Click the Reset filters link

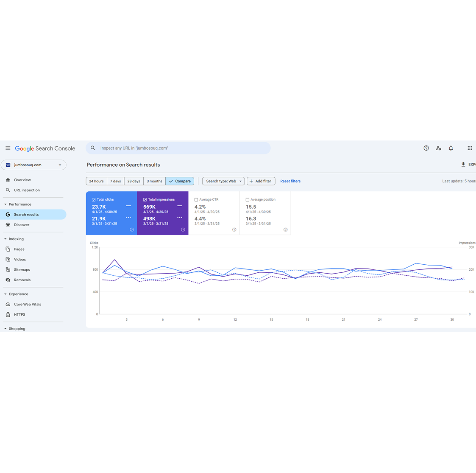pos(290,181)
